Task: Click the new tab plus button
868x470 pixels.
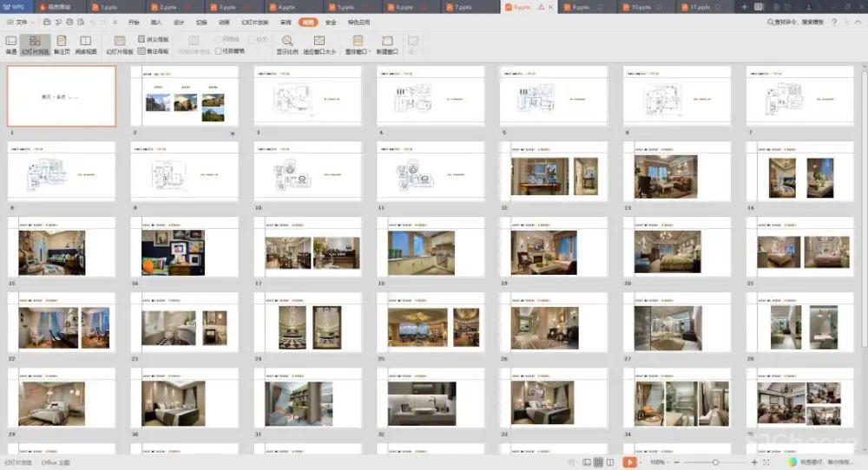Action: pyautogui.click(x=744, y=7)
